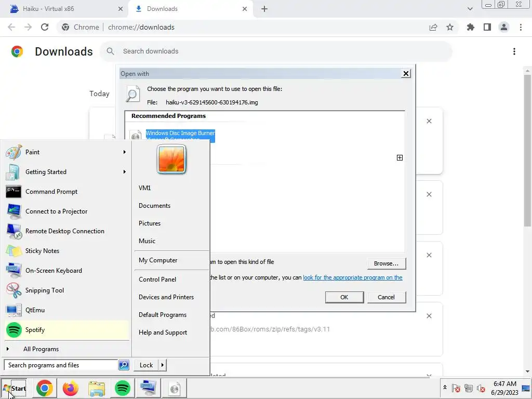Click the browser back arrow
Image resolution: width=532 pixels, height=399 pixels.
click(11, 27)
